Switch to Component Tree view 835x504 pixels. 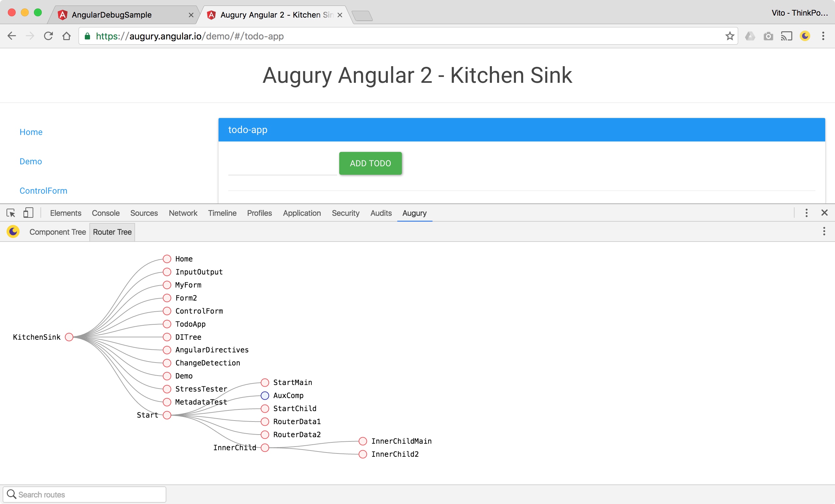click(58, 232)
